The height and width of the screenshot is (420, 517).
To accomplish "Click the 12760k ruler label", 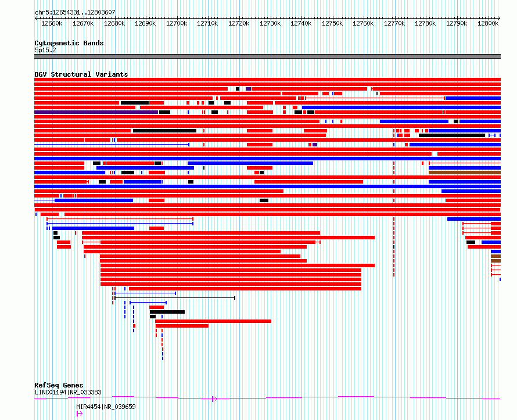I will tap(363, 23).
